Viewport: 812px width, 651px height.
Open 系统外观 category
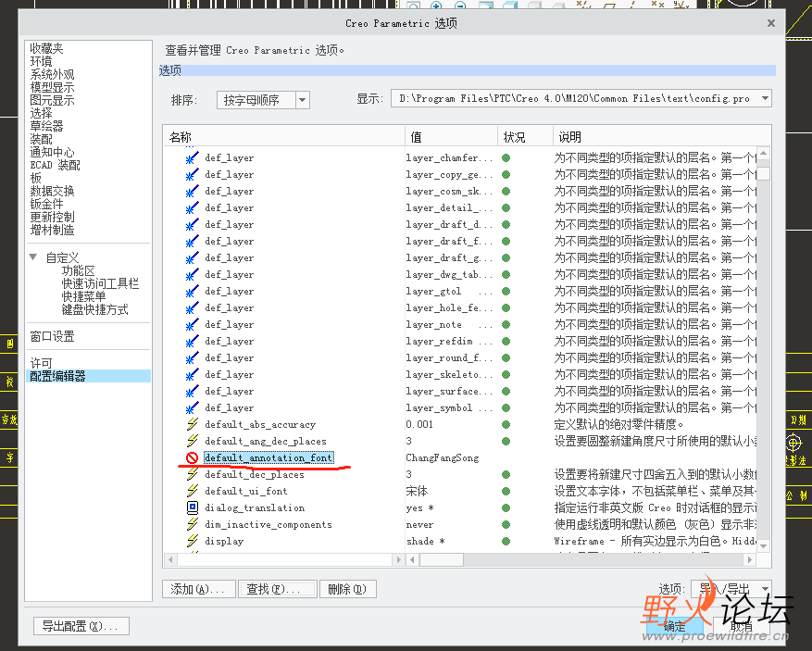point(52,74)
